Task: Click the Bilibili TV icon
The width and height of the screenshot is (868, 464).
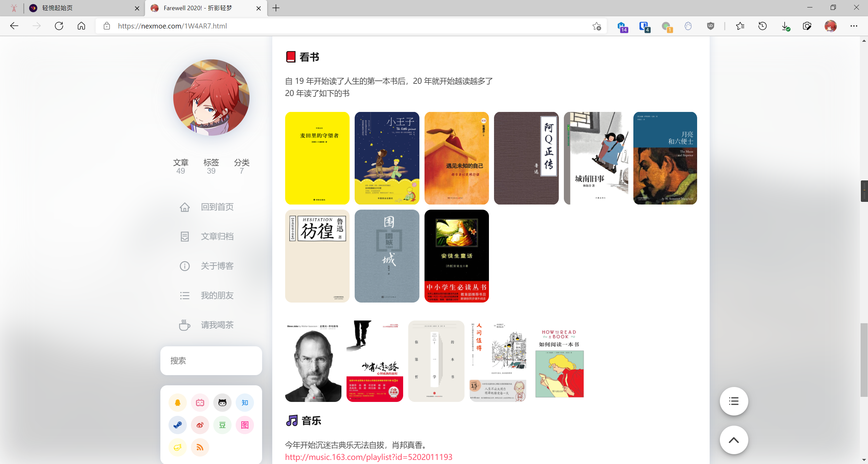Action: pos(200,403)
